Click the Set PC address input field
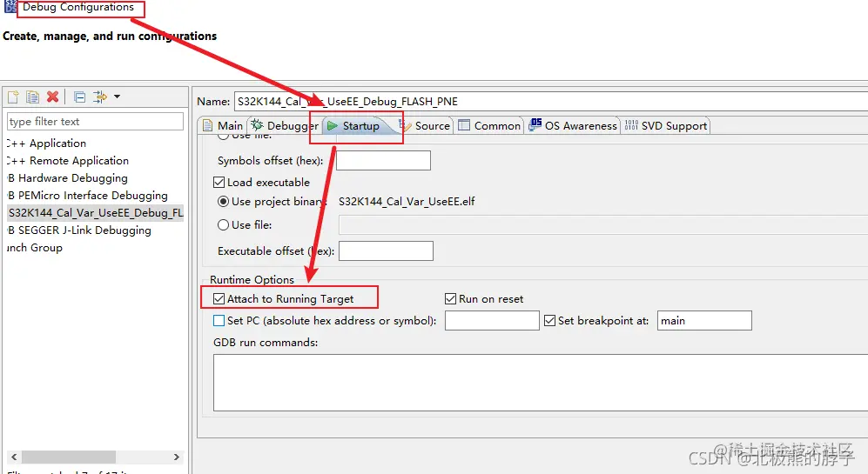 point(492,321)
